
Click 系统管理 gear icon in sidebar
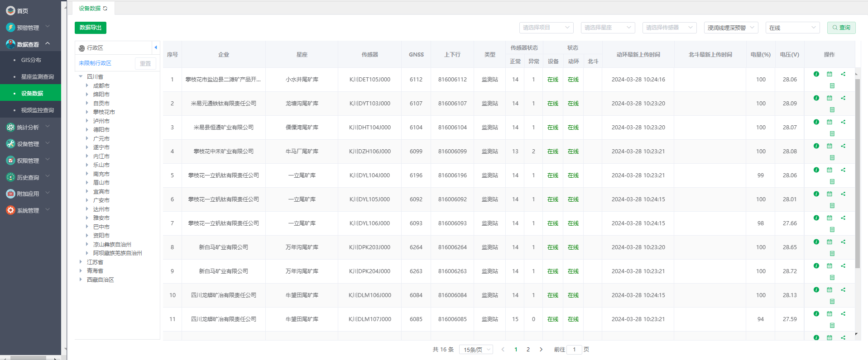click(10, 210)
